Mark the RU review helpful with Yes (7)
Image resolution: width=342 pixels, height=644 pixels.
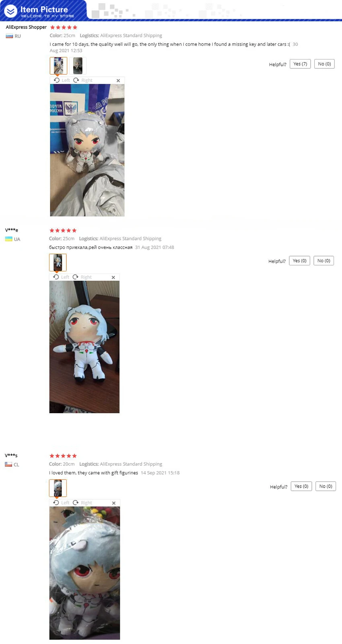point(300,64)
